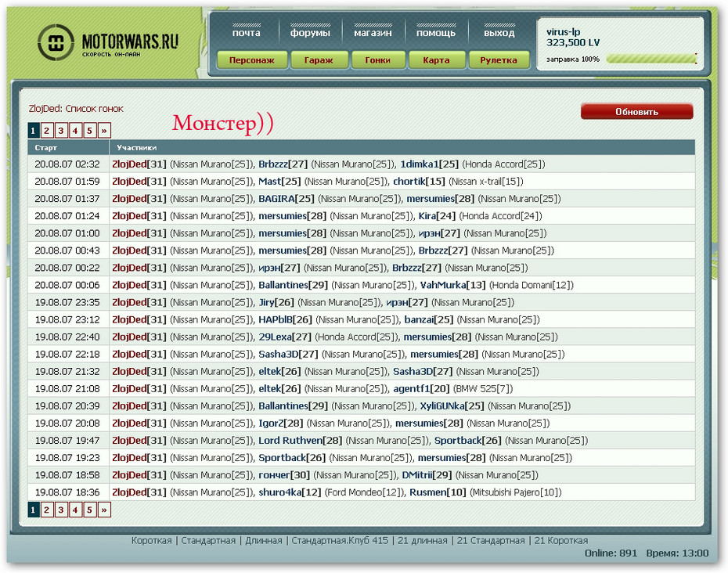728x573 pixels.
Task: Go to магазин in top navigation
Action: click(373, 33)
